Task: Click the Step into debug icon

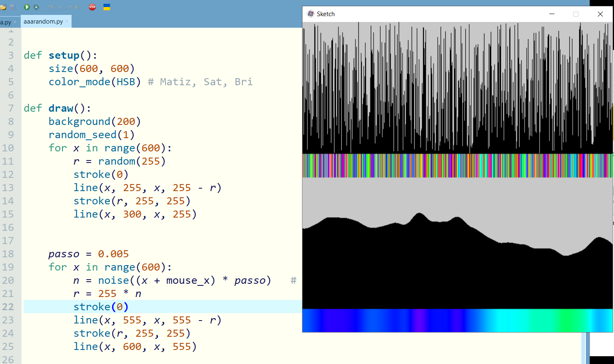Action: pyautogui.click(x=59, y=7)
